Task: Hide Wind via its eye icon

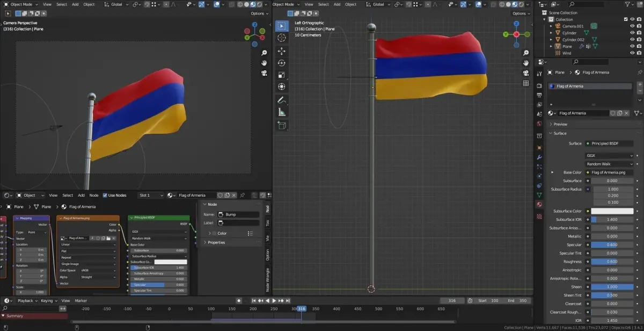Action: (632, 53)
